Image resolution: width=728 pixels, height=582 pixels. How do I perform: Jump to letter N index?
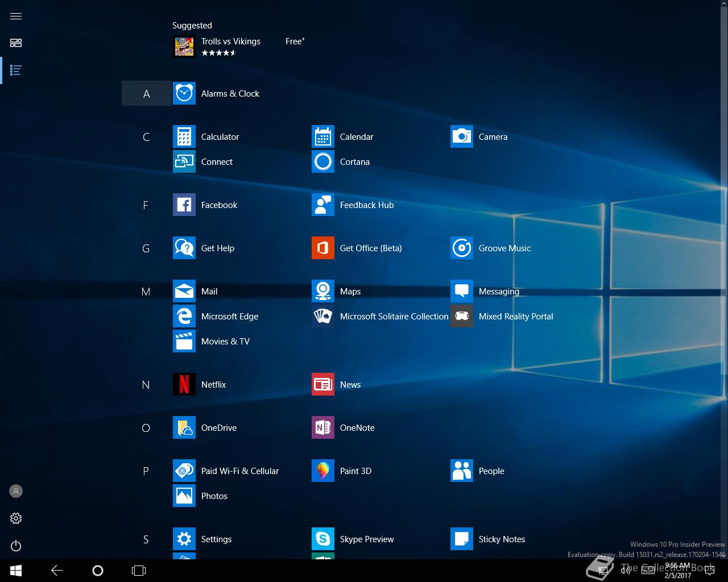click(x=146, y=384)
